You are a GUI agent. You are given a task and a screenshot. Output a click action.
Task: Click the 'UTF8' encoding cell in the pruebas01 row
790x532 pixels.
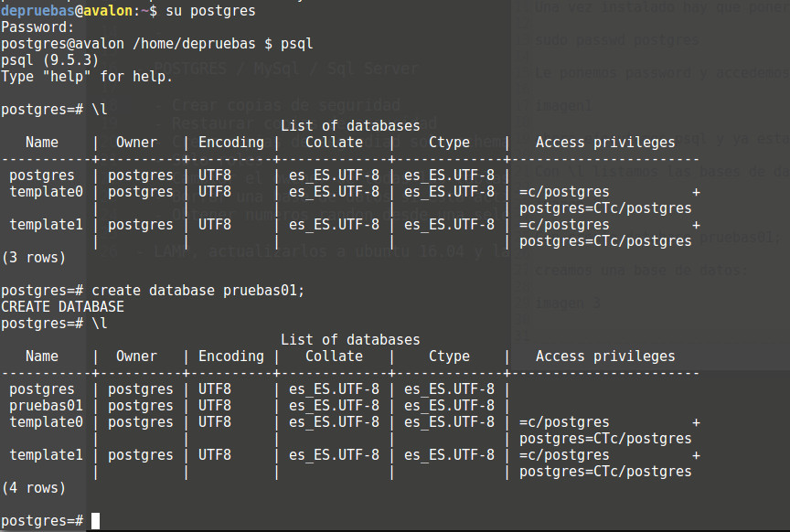tap(215, 406)
